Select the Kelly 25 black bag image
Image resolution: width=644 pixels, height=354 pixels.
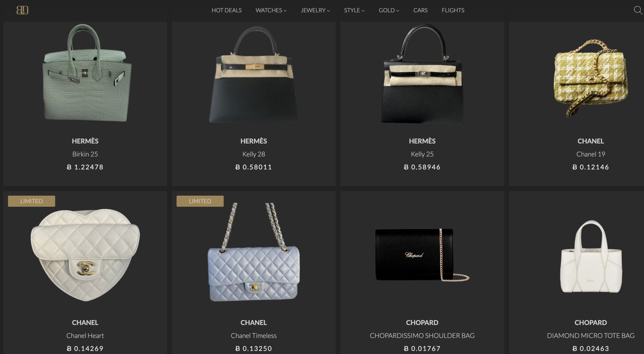(422, 74)
